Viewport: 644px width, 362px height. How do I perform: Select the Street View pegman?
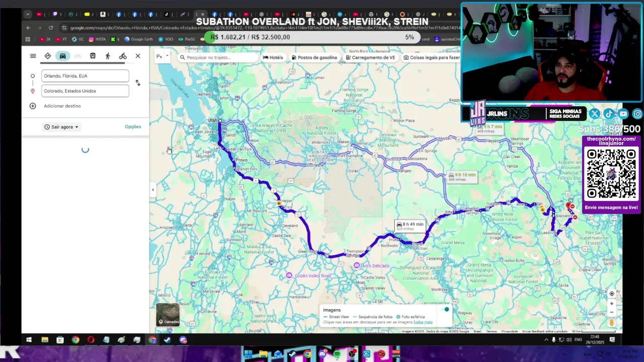click(612, 323)
